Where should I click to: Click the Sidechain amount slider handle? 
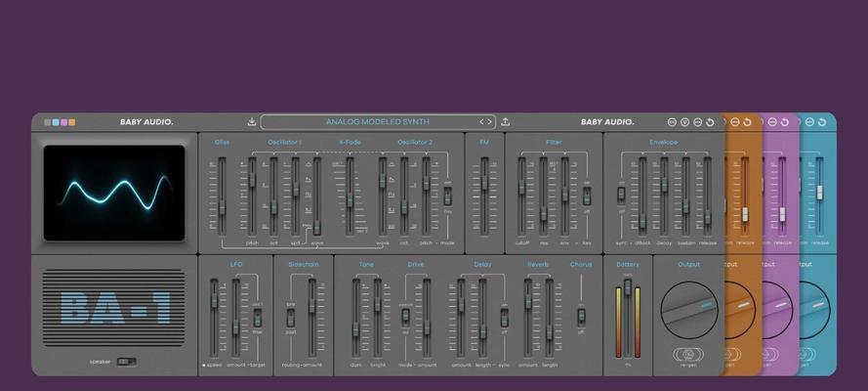[312, 306]
